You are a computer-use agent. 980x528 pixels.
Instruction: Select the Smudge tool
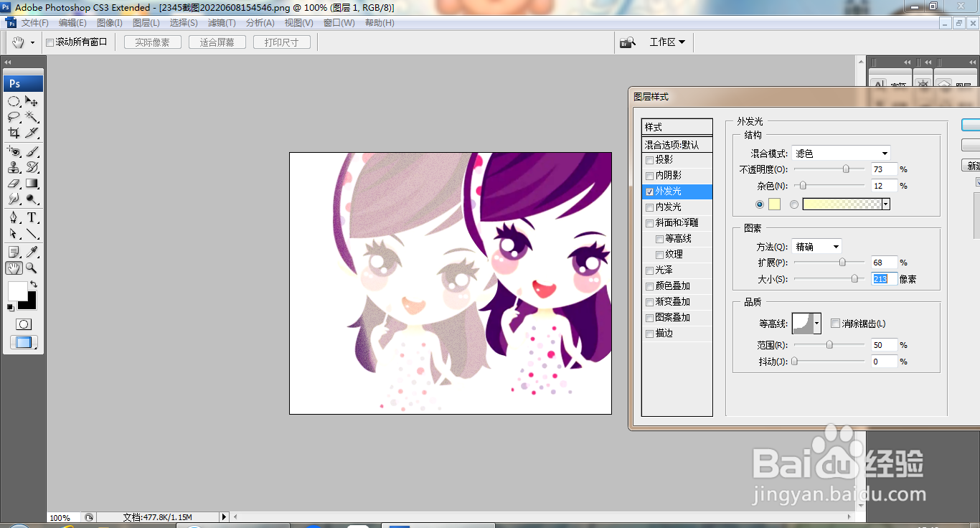(x=14, y=199)
